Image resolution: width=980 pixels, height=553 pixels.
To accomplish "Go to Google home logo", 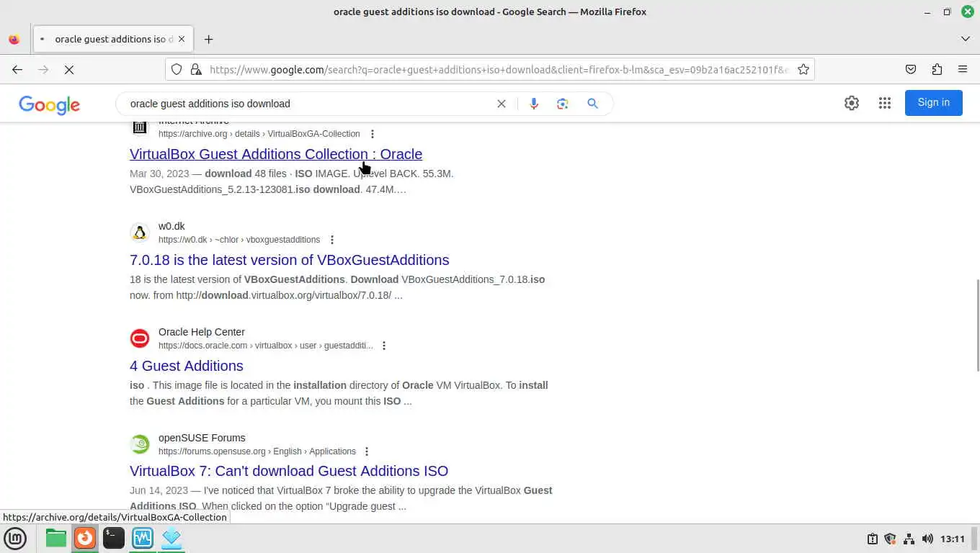I will pos(49,104).
